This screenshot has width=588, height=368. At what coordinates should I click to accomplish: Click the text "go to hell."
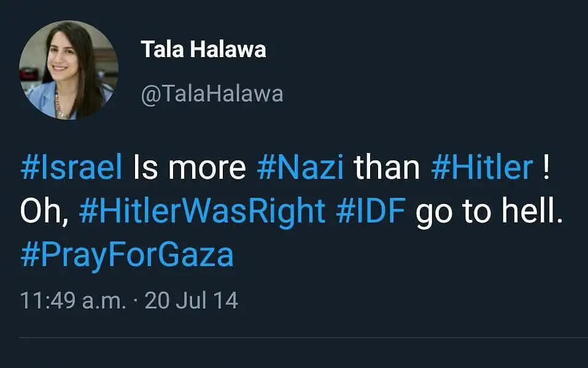click(489, 212)
